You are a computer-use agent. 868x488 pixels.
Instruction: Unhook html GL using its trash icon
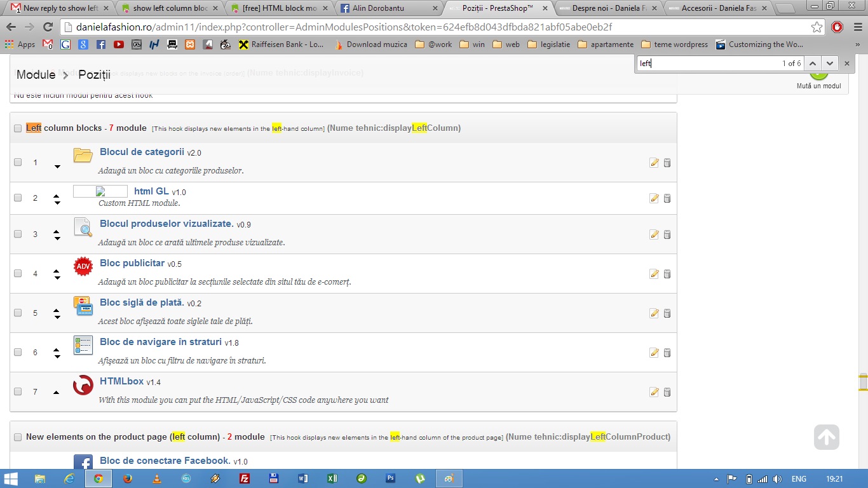[x=667, y=198]
